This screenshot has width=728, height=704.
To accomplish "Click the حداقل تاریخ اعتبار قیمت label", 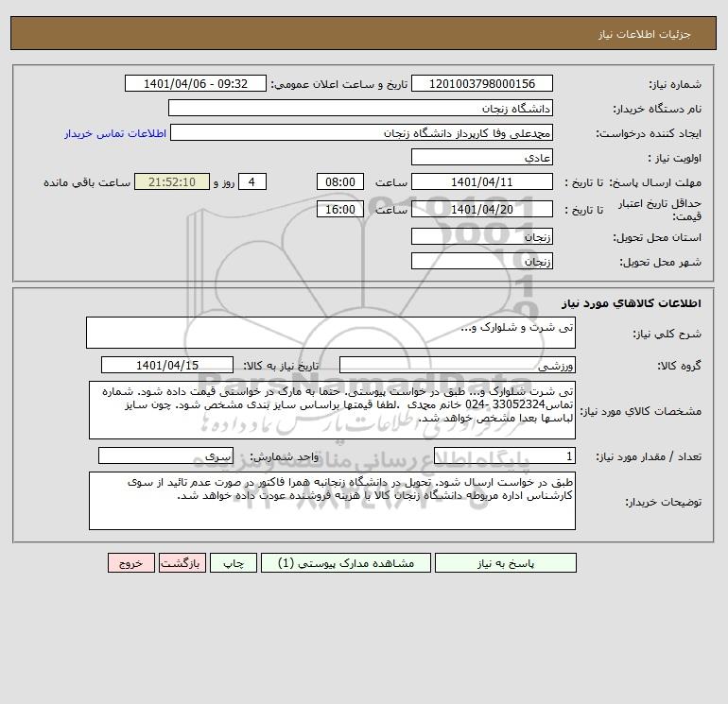I will point(660,210).
